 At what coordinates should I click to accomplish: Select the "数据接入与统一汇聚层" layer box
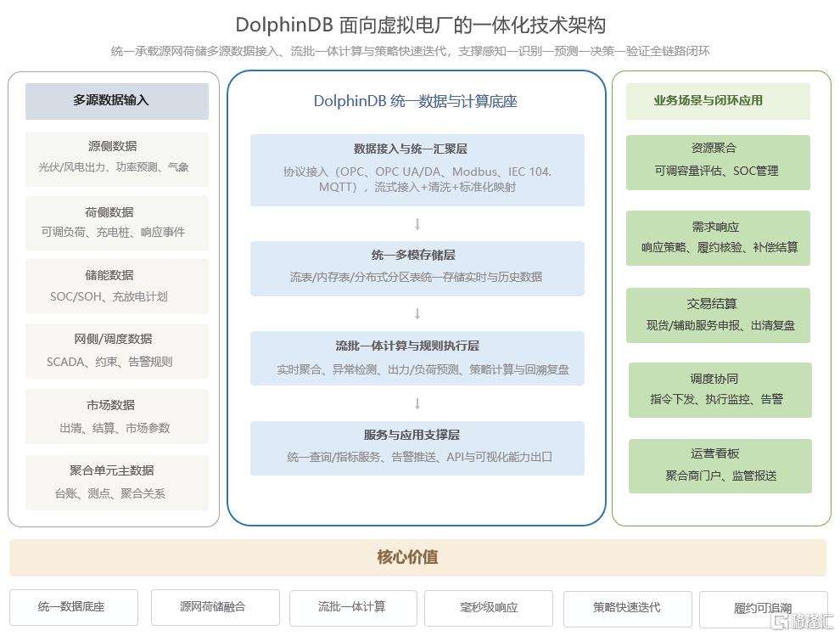[x=417, y=170]
